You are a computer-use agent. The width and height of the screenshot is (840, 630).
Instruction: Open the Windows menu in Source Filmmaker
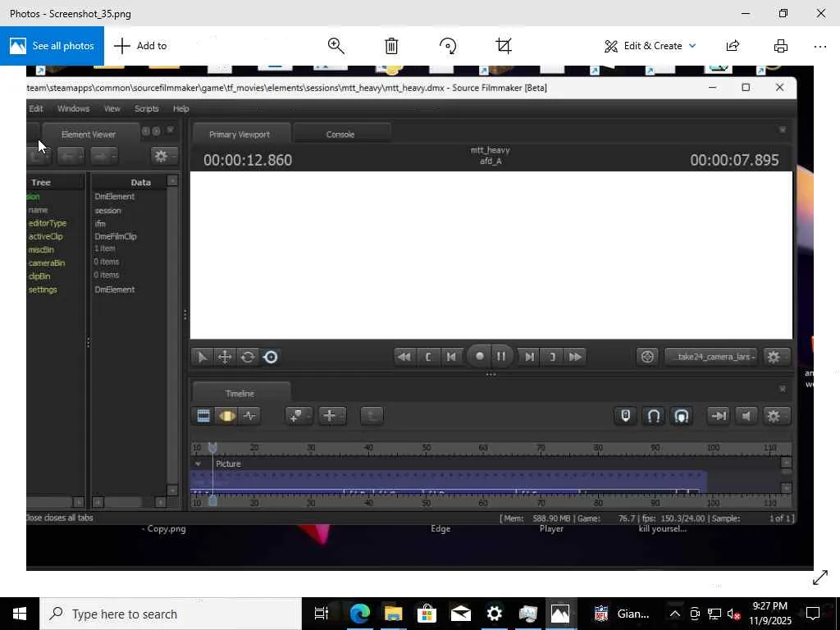click(x=73, y=109)
